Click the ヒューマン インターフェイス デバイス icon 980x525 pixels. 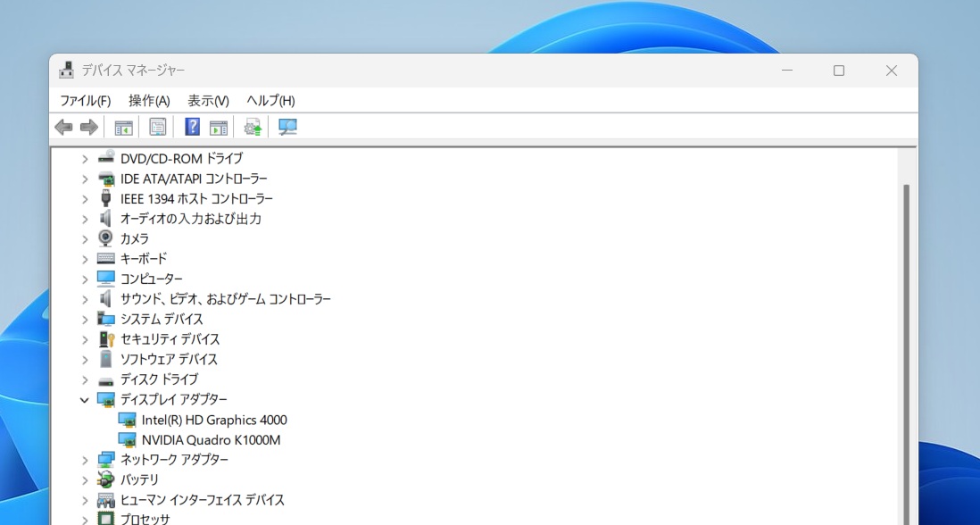pyautogui.click(x=106, y=500)
